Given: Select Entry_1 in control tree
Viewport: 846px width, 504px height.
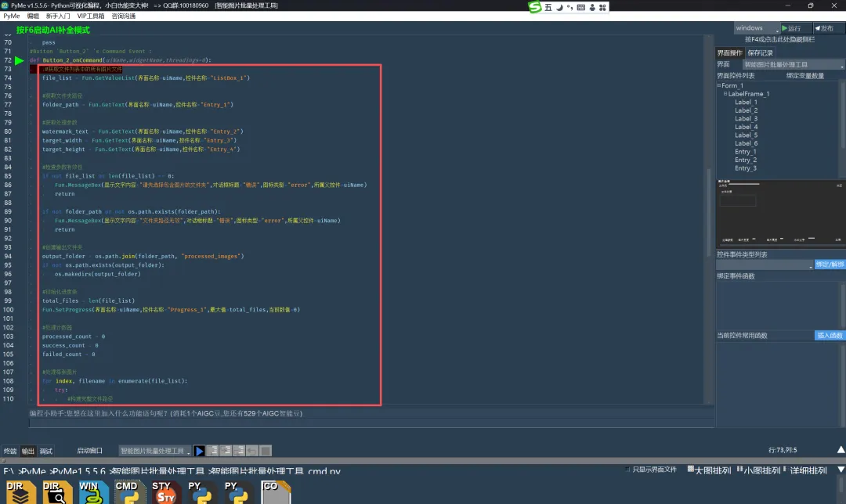Looking at the screenshot, I should click(x=745, y=152).
